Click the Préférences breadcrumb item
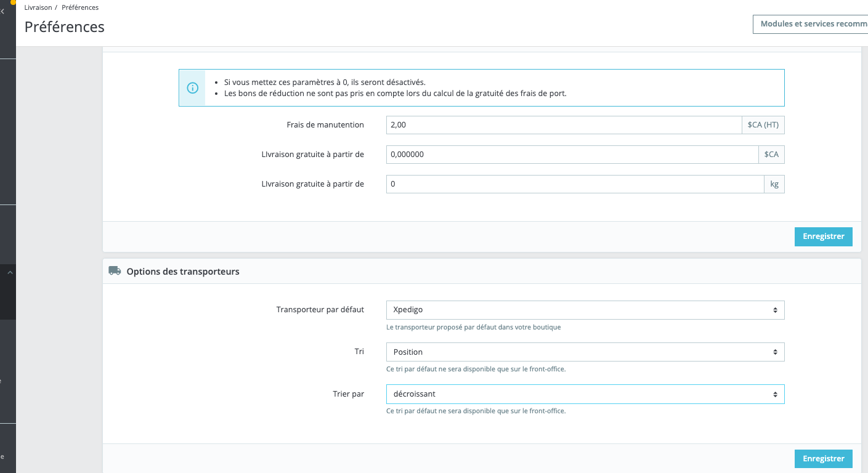 pos(80,7)
